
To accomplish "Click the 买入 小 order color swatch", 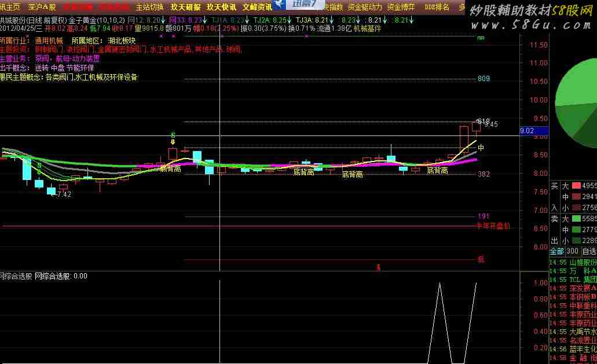I will click(x=576, y=208).
